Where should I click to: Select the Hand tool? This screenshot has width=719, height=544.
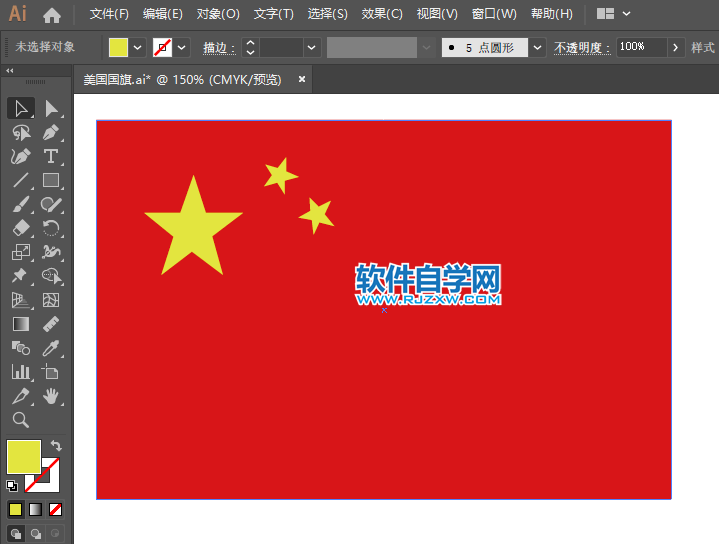coord(51,396)
